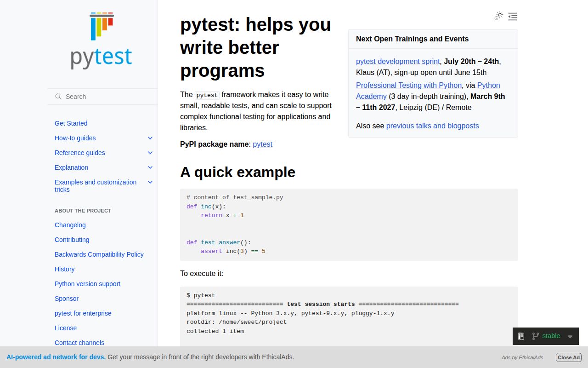The image size is (588, 368).
Task: Open the Sponsor page
Action: tap(67, 299)
